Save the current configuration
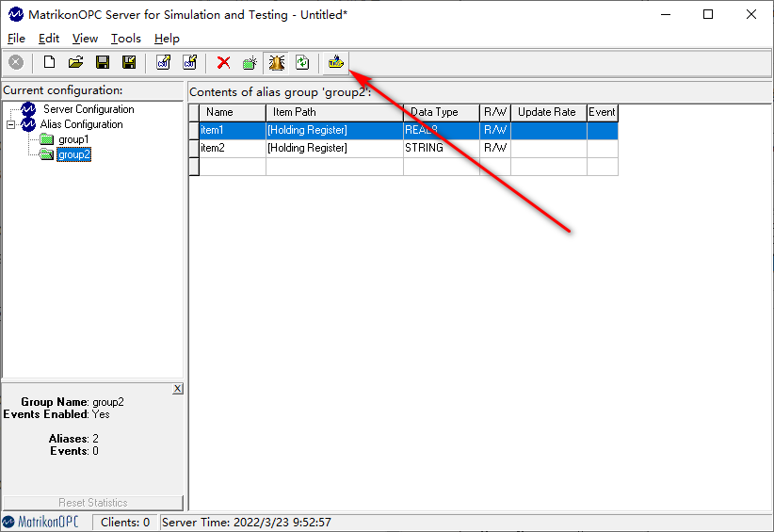774x532 pixels. 103,63
